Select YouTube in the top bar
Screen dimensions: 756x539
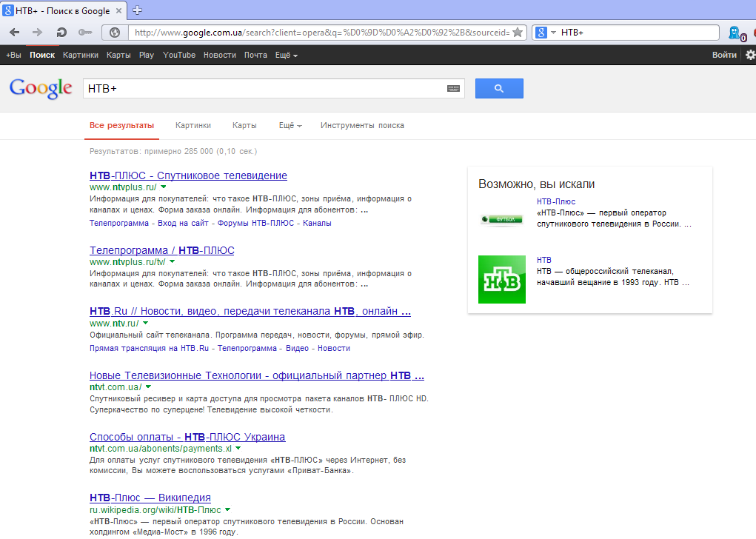(179, 56)
